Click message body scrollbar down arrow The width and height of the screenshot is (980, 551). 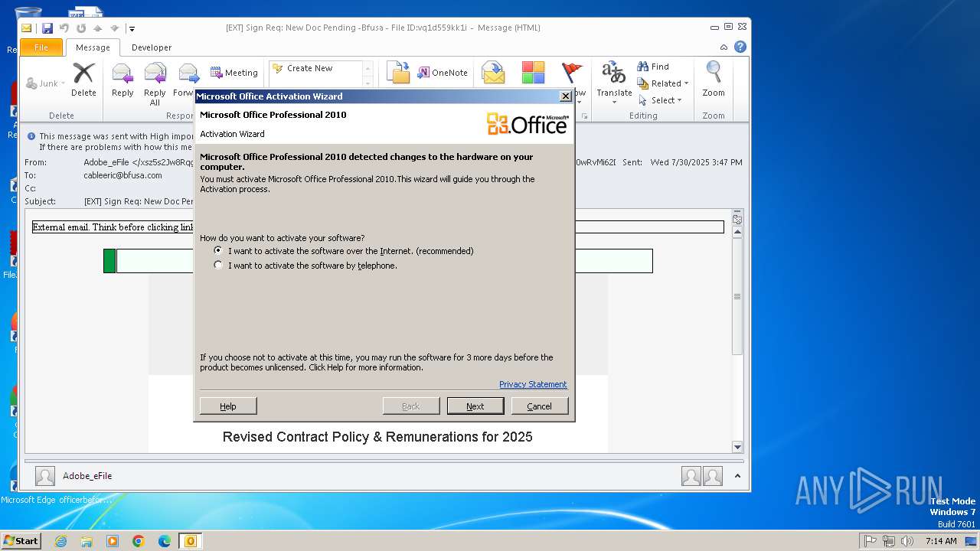(737, 447)
